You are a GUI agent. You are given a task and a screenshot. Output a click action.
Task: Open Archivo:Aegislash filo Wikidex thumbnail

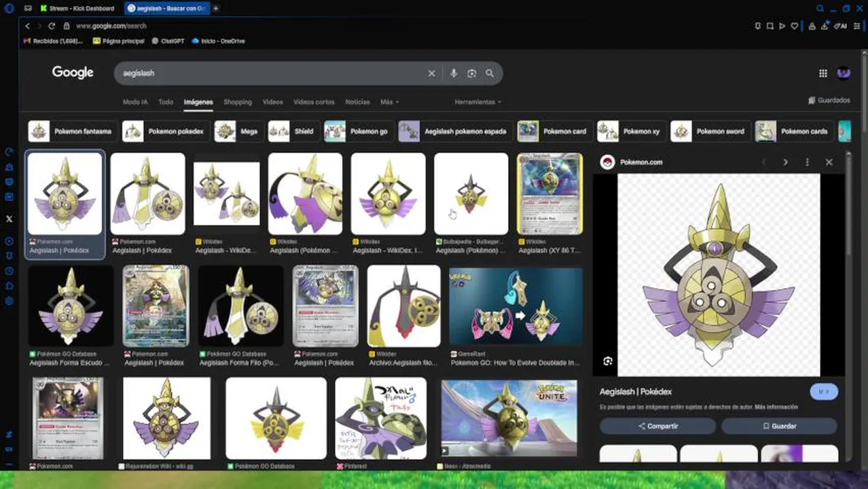click(403, 306)
